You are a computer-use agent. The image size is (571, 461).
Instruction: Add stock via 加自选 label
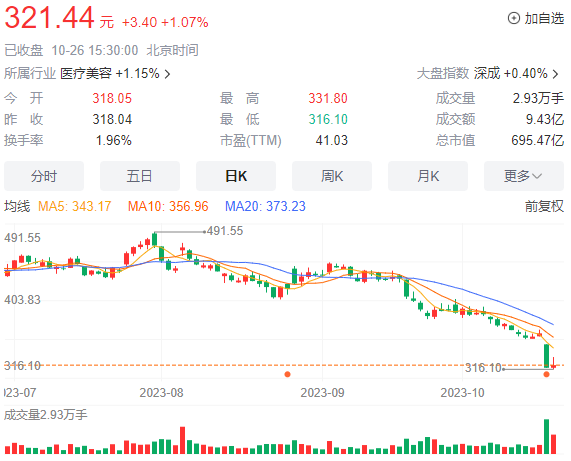(544, 18)
